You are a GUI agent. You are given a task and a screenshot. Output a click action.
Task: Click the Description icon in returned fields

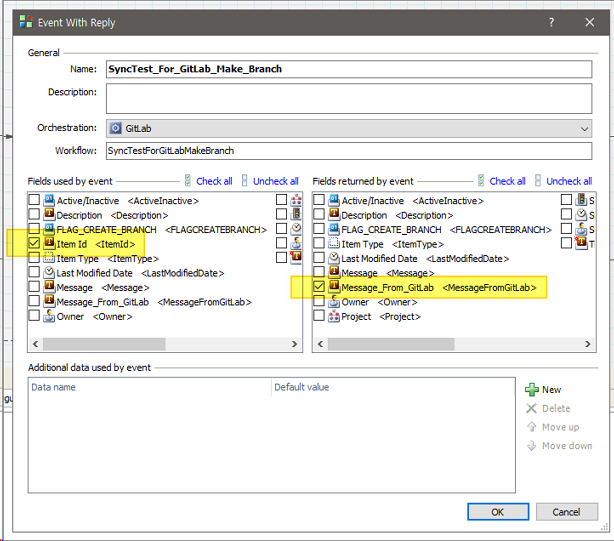334,215
